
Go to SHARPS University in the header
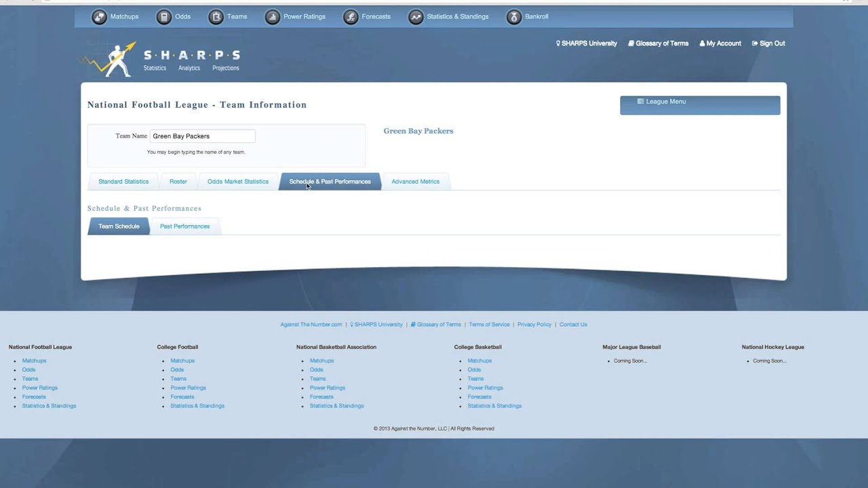[x=587, y=43]
